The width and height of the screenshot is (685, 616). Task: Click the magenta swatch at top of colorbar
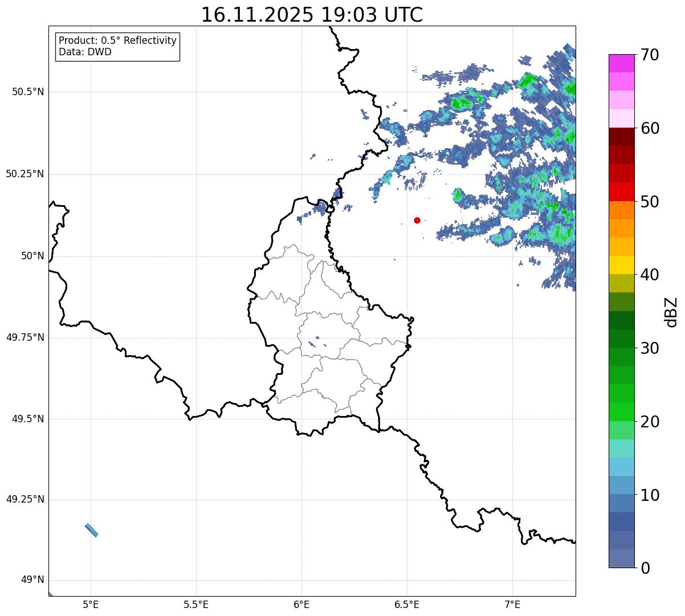[x=621, y=63]
